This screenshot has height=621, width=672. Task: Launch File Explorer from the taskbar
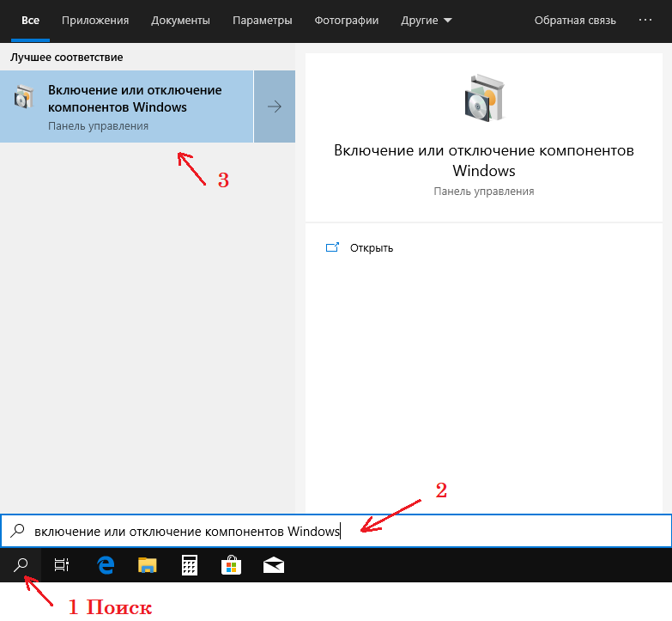click(148, 565)
